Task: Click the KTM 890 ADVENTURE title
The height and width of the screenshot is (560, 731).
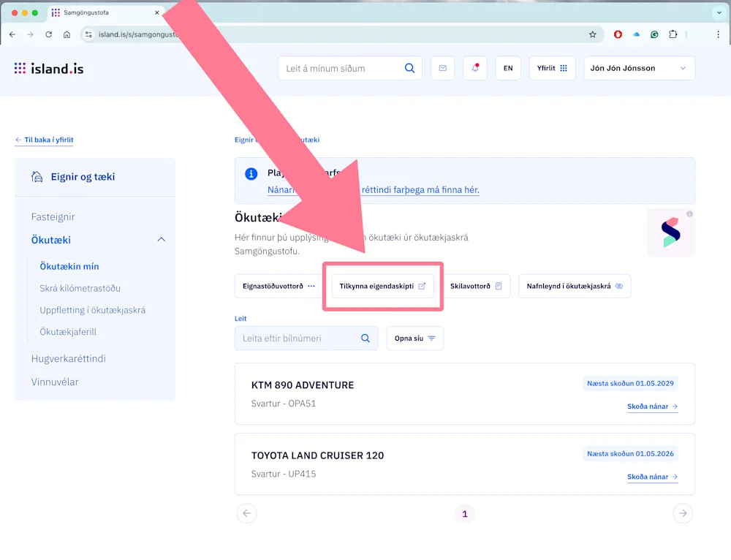Action: (303, 385)
